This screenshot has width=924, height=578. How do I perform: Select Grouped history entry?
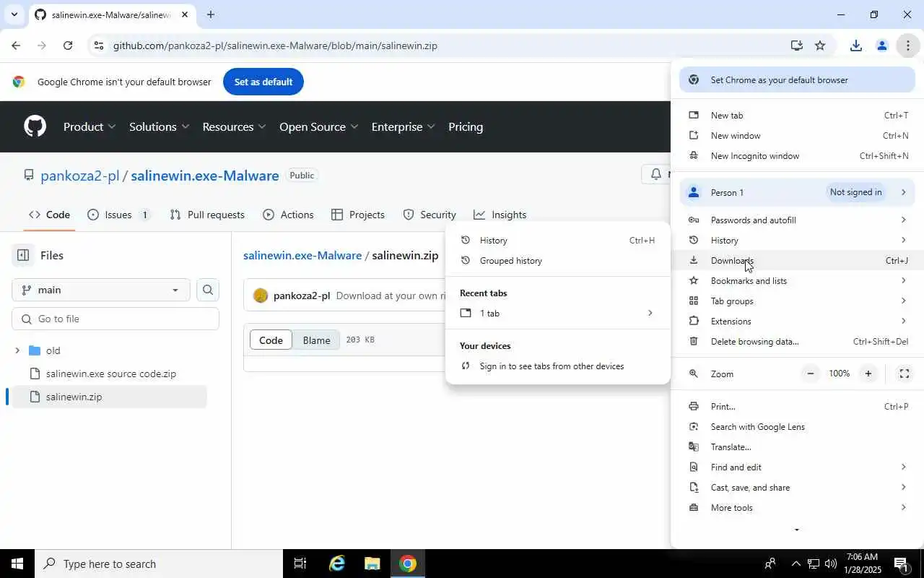(557, 261)
